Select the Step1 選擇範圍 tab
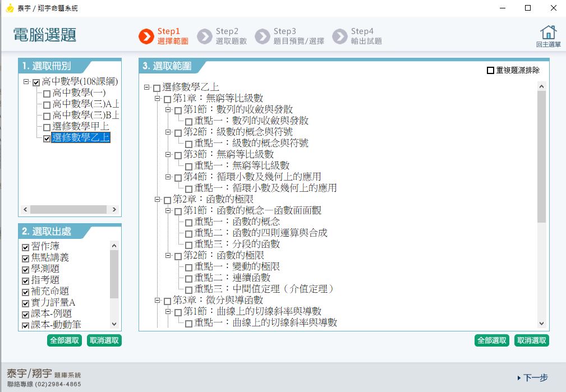This screenshot has width=566, height=392. [164, 36]
